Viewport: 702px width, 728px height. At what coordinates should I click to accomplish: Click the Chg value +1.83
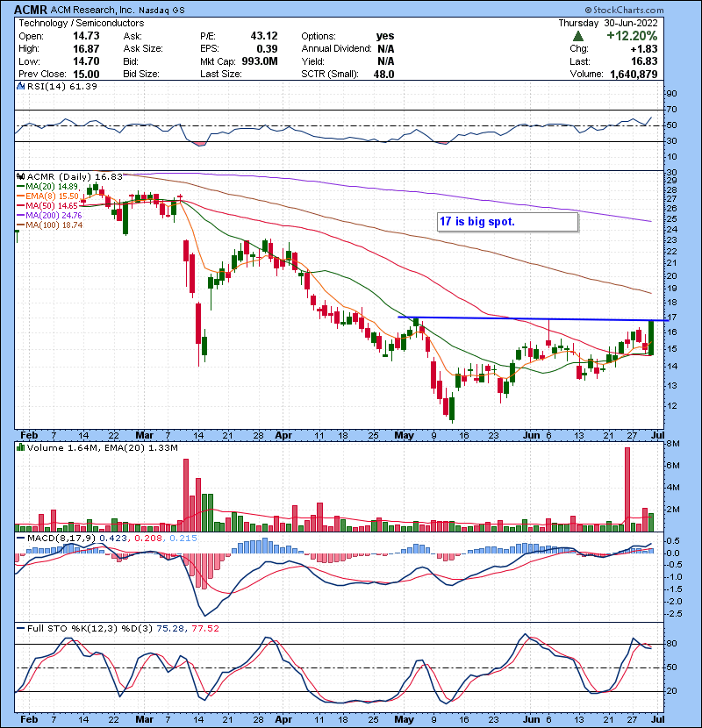coord(644,49)
